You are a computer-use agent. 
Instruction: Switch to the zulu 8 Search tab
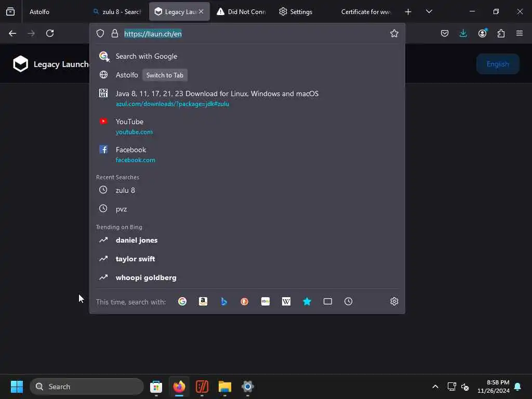point(117,11)
